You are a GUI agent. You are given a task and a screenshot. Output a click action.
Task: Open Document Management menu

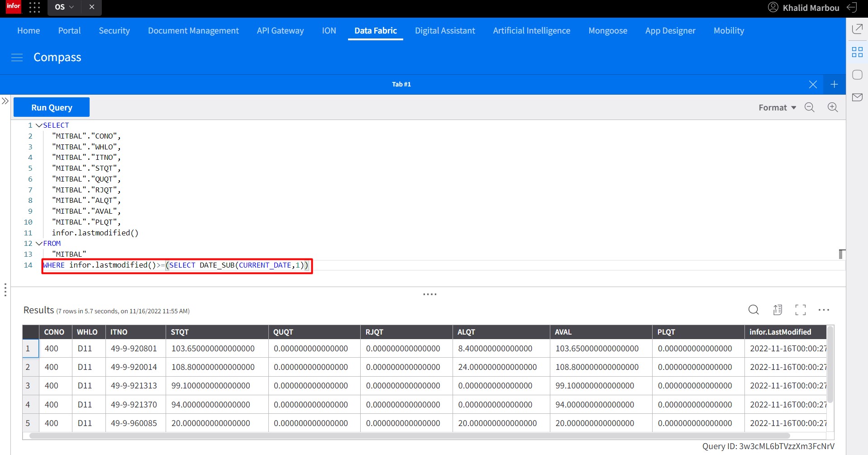[193, 30]
